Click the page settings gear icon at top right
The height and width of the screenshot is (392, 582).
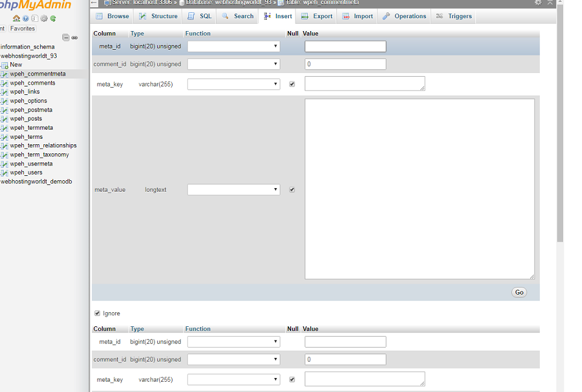pyautogui.click(x=538, y=2)
